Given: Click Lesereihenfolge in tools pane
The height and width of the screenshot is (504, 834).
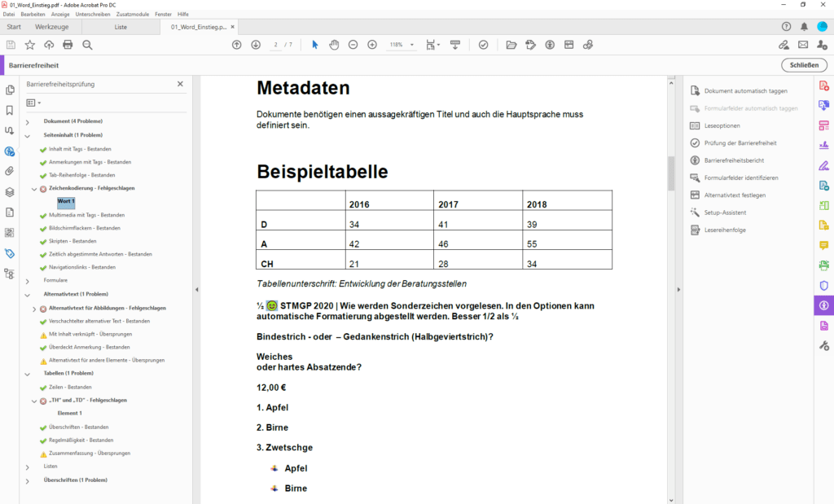Looking at the screenshot, I should point(725,230).
